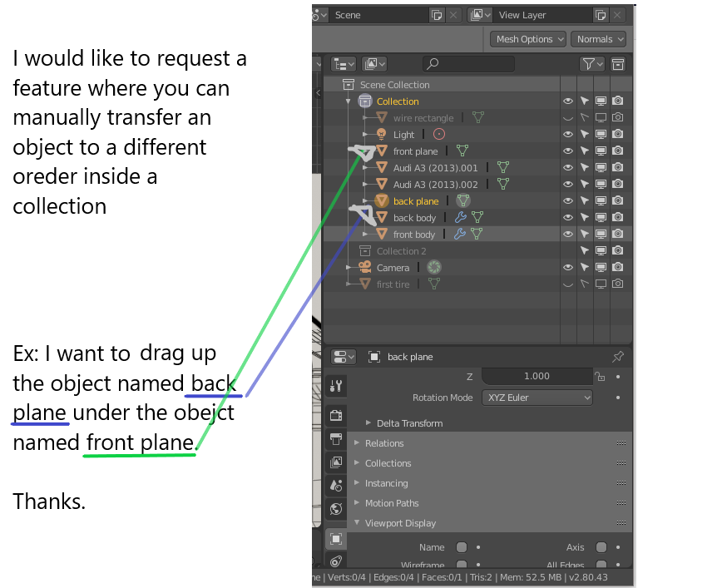This screenshot has height=588, width=717.
Task: Open the World properties tab
Action: pyautogui.click(x=336, y=509)
